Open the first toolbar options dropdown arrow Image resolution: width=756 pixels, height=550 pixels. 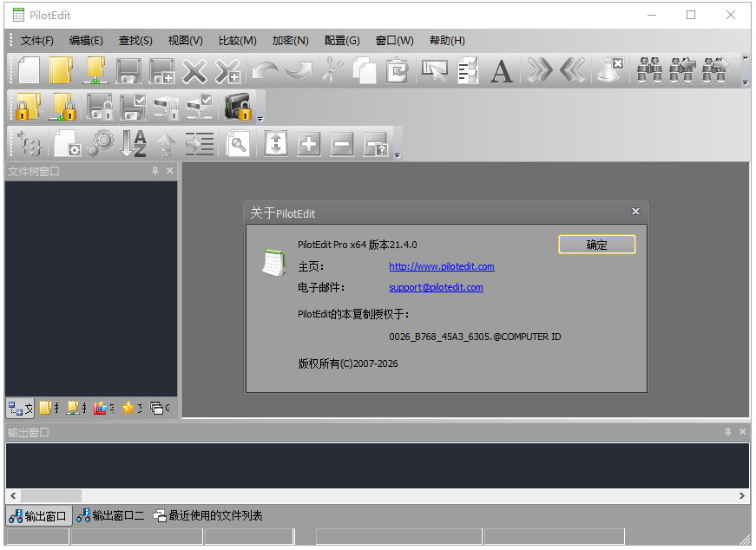746,83
